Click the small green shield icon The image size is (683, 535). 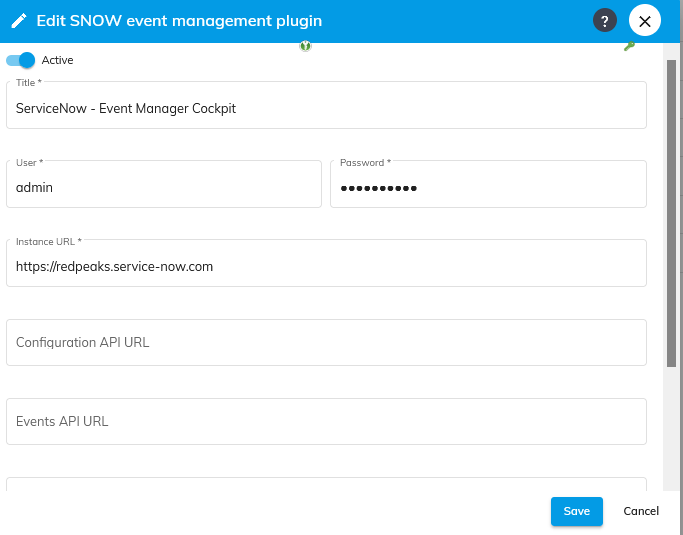(x=306, y=46)
